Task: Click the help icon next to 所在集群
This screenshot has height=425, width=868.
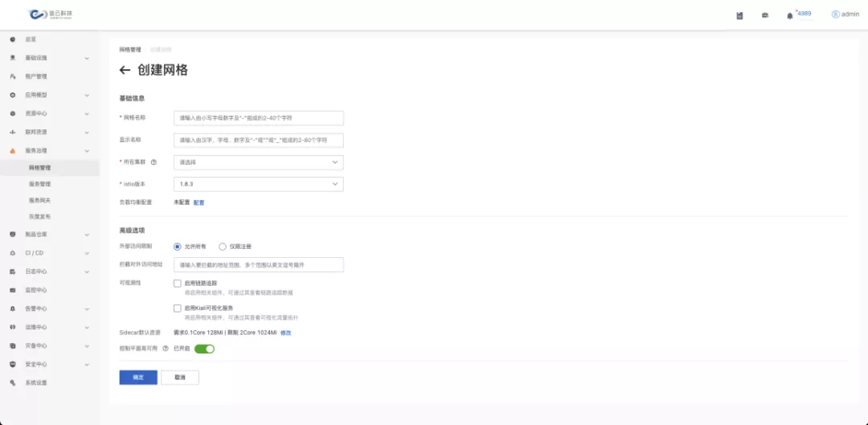Action: tap(154, 162)
